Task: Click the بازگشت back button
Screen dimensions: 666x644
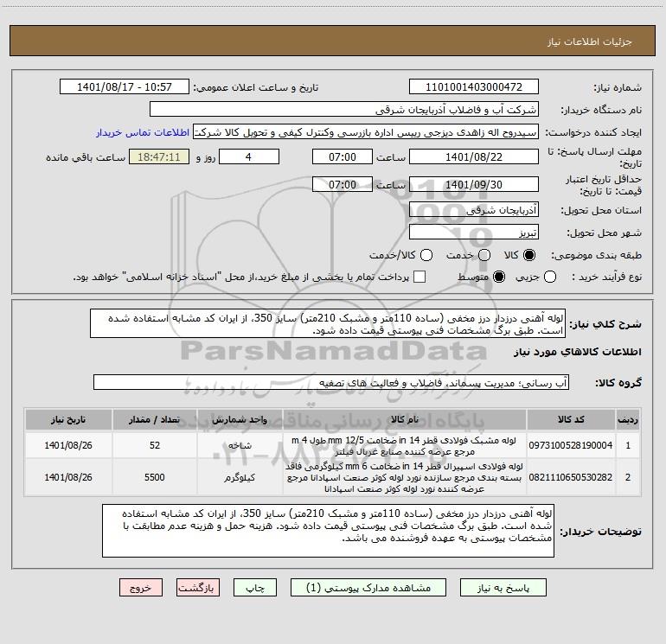Action: tap(198, 588)
